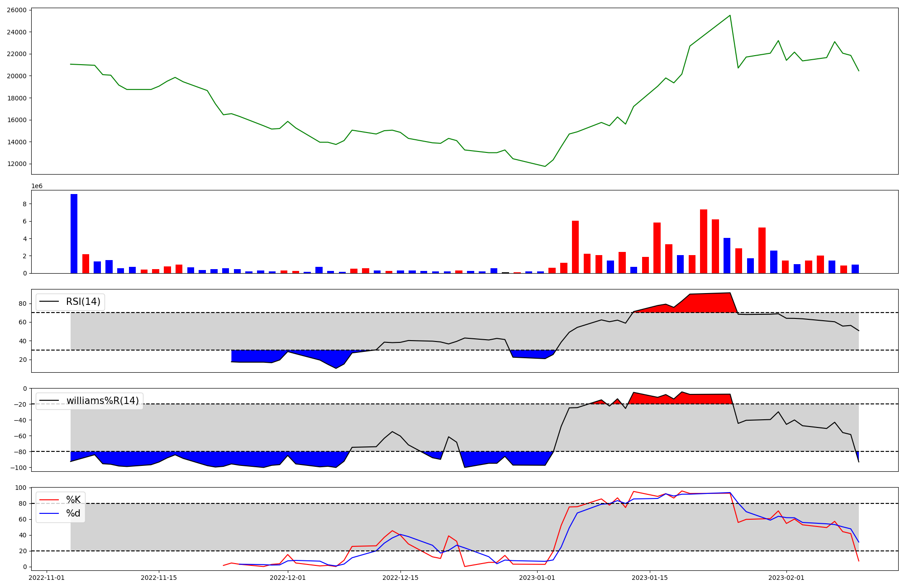905x588 pixels.
Task: Click the blue %d legend line sample
Action: [x=49, y=513]
